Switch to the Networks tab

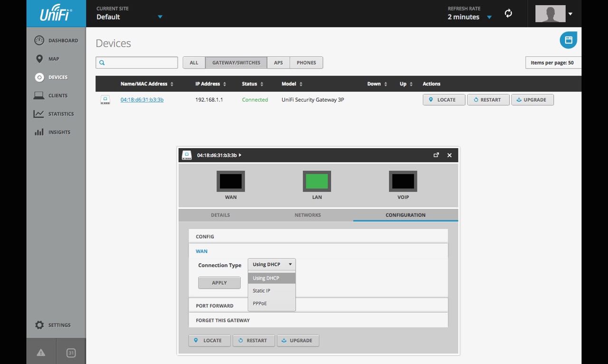pyautogui.click(x=307, y=215)
